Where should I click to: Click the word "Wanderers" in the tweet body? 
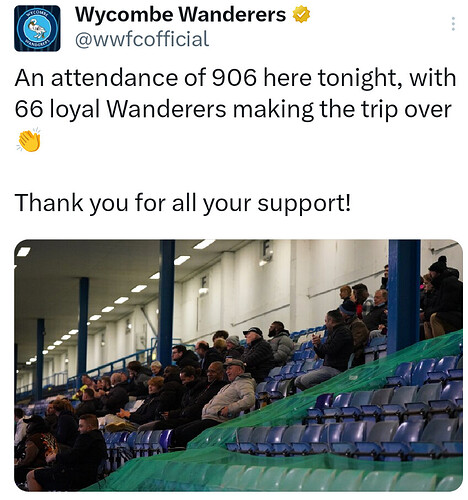click(167, 109)
